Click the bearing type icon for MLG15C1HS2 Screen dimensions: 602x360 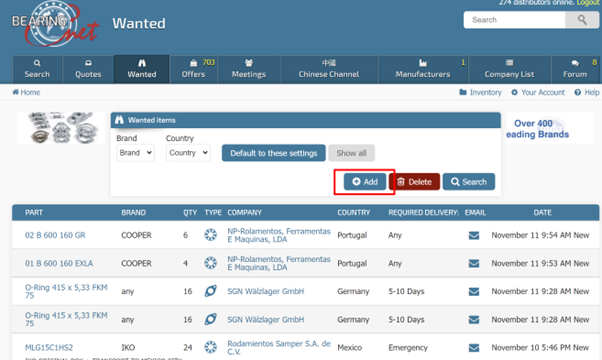click(210, 347)
